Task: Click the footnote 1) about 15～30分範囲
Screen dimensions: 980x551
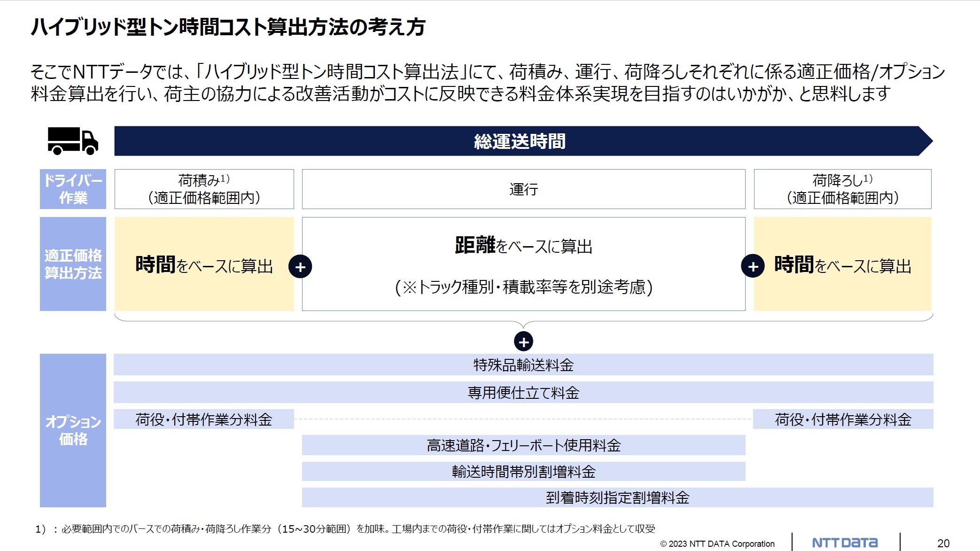Action: 345,529
